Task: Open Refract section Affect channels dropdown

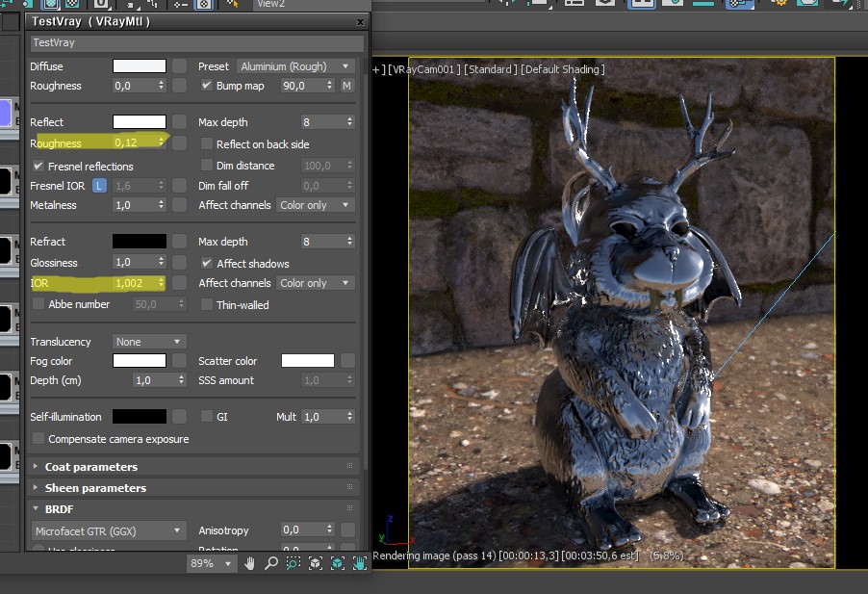Action: pos(315,283)
